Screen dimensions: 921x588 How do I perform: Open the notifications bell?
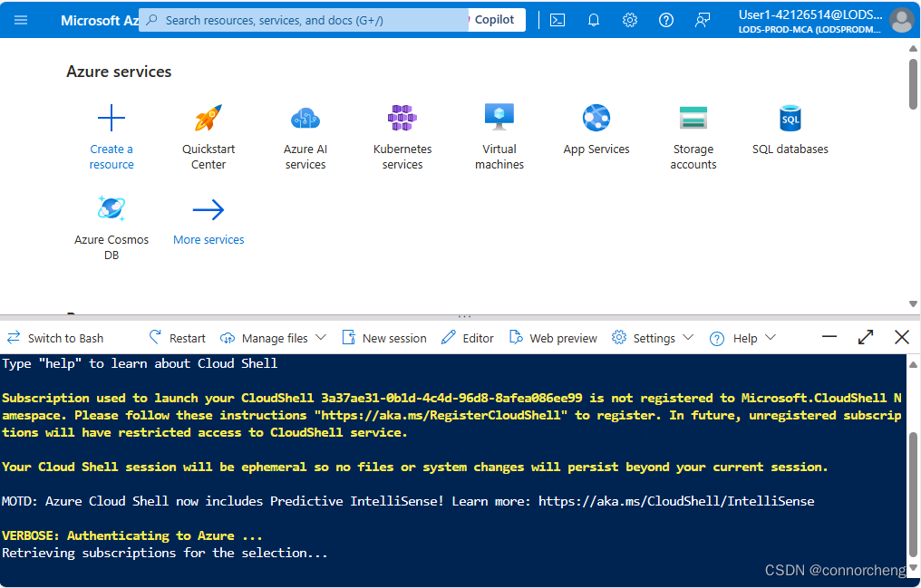click(593, 20)
